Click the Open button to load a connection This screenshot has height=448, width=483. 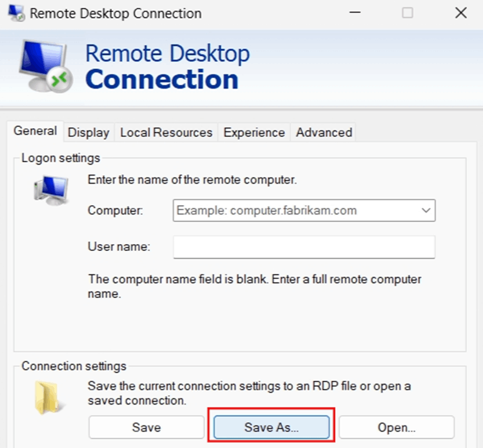point(396,427)
